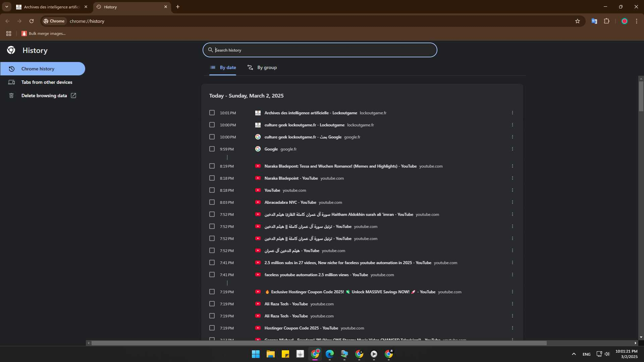Switch to the By date tab
The width and height of the screenshot is (644, 362).
(x=223, y=68)
